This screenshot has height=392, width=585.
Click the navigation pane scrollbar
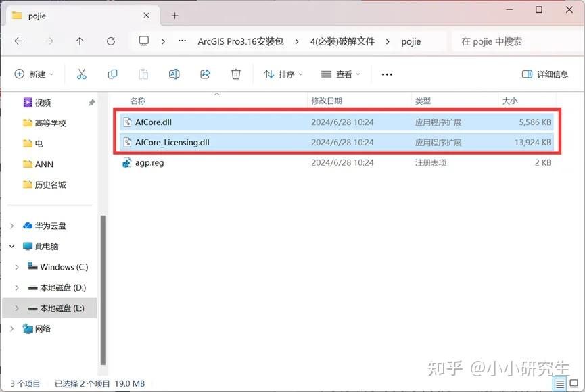pyautogui.click(x=103, y=290)
